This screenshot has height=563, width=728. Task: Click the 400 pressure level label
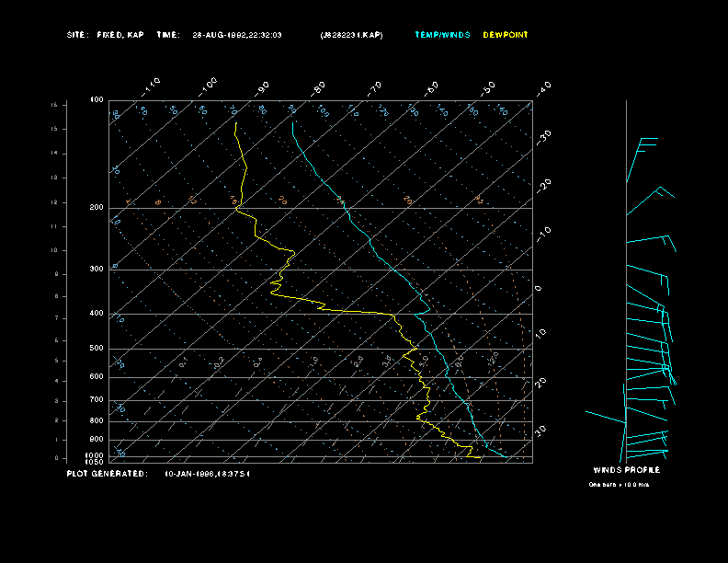[x=97, y=313]
